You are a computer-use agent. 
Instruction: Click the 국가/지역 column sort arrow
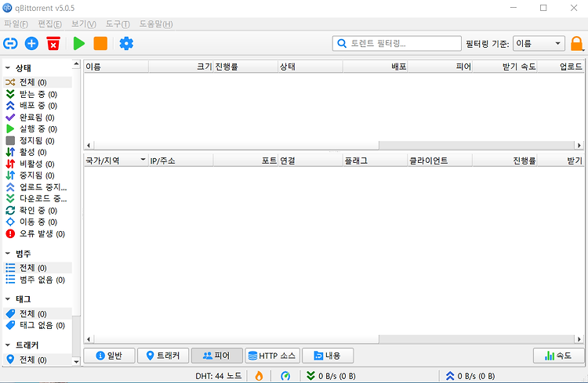coord(143,159)
